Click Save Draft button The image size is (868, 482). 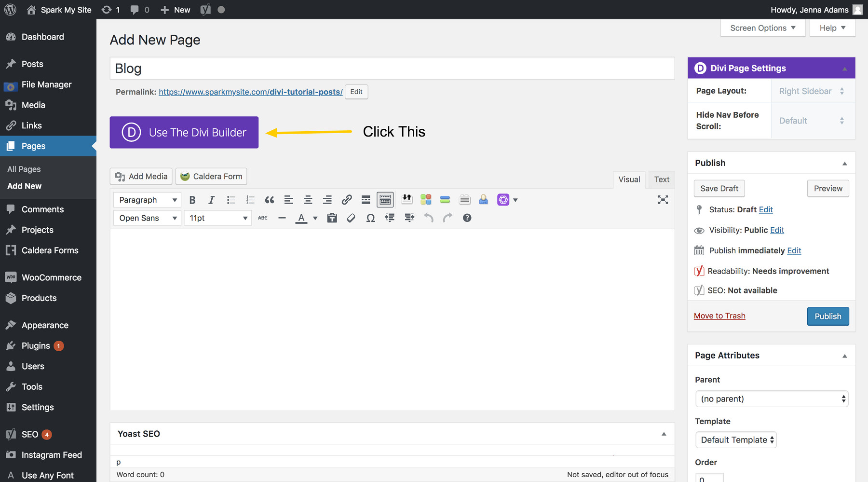coord(719,189)
